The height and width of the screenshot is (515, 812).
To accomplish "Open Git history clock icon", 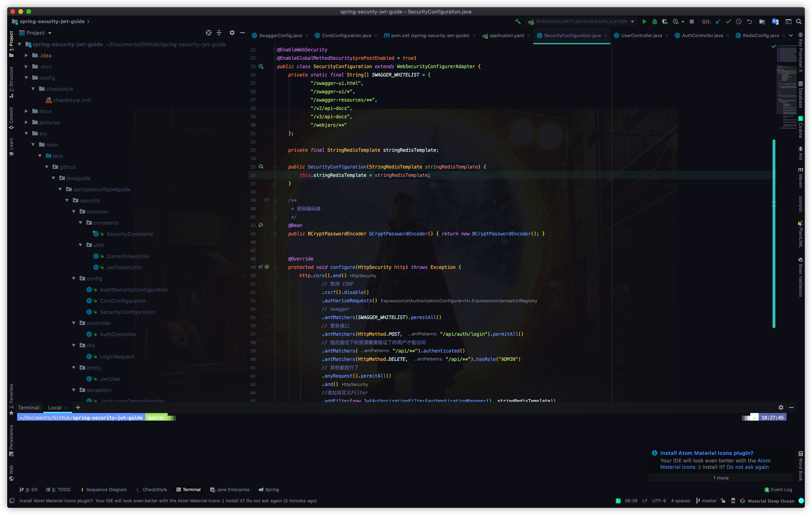I will (739, 22).
